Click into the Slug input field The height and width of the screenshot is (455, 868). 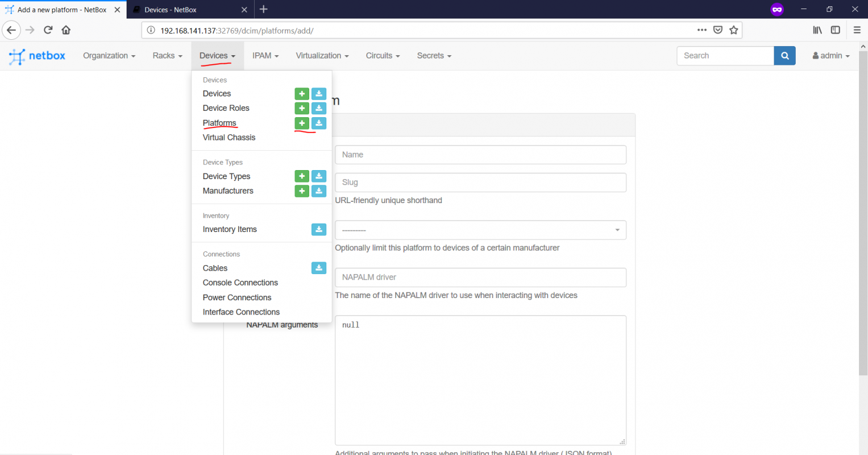[480, 182]
